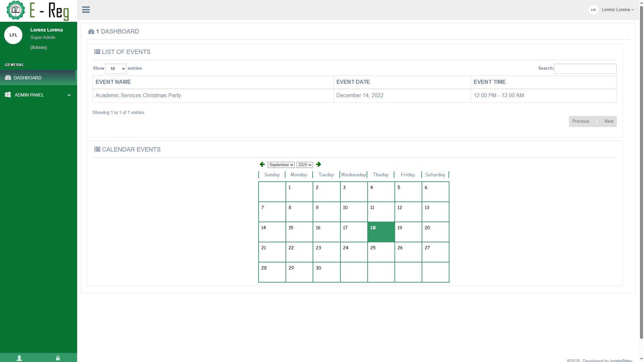Toggle sidebar with hamburger menu icon

[86, 10]
